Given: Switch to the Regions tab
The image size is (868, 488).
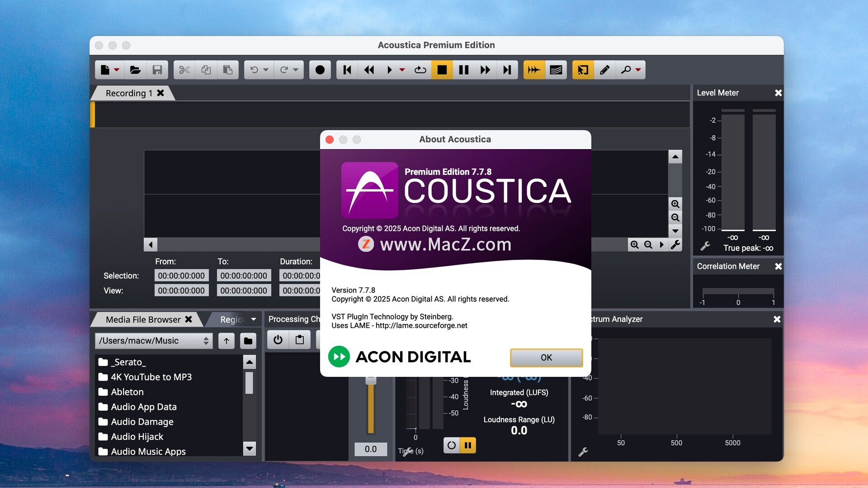Looking at the screenshot, I should pyautogui.click(x=232, y=319).
